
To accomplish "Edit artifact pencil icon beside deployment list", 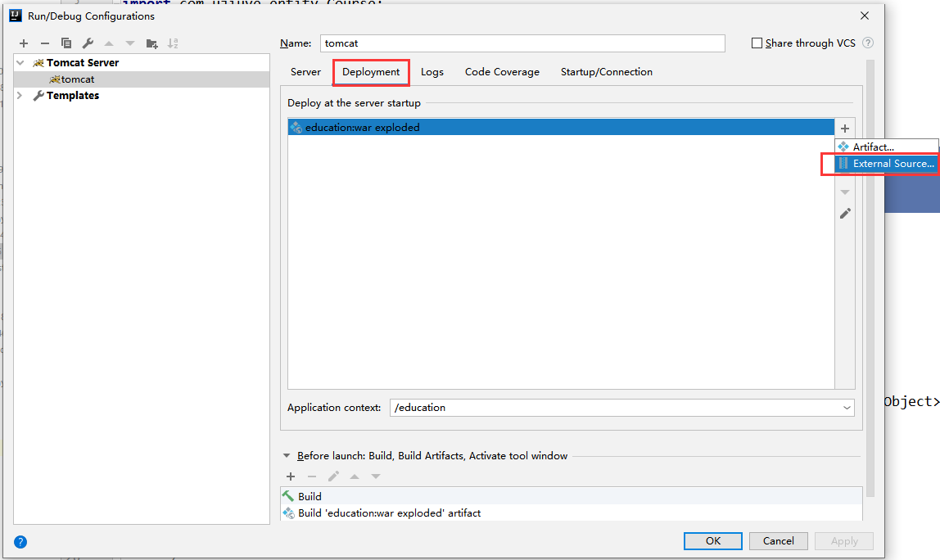I will [x=845, y=214].
